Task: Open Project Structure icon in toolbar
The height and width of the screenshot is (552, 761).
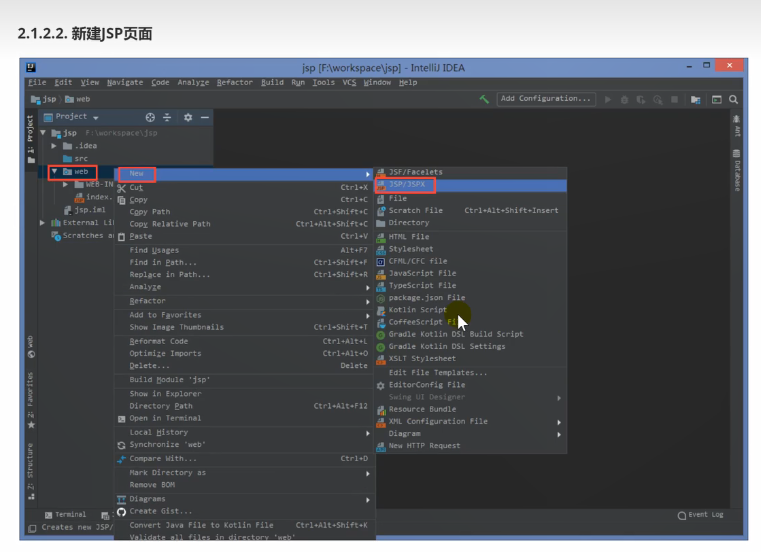Action: click(695, 100)
